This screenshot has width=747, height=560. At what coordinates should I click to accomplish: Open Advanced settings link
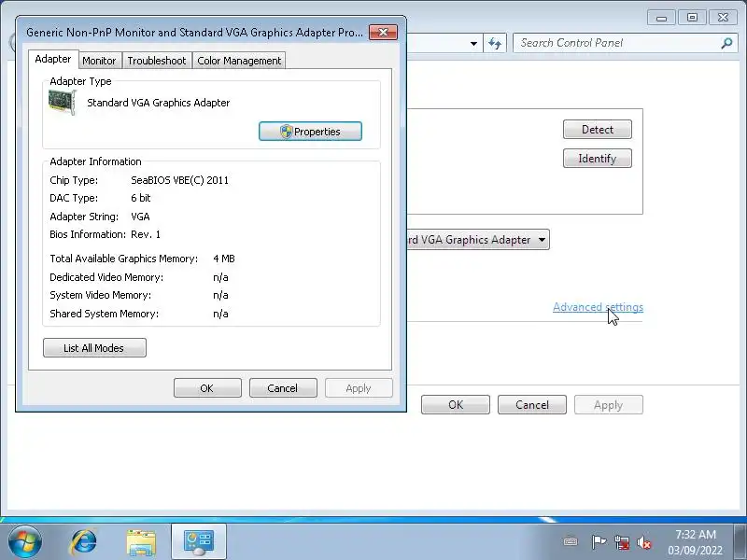(598, 307)
